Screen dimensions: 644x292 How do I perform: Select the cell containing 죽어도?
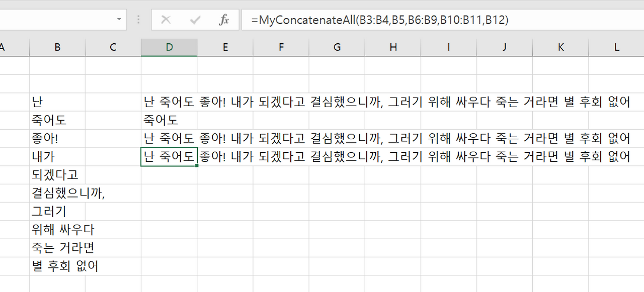coord(57,120)
